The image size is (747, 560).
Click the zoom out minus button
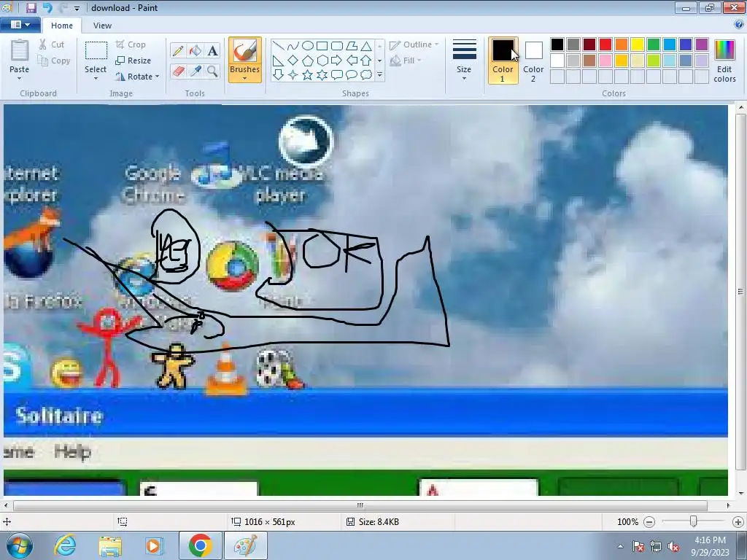pyautogui.click(x=649, y=522)
